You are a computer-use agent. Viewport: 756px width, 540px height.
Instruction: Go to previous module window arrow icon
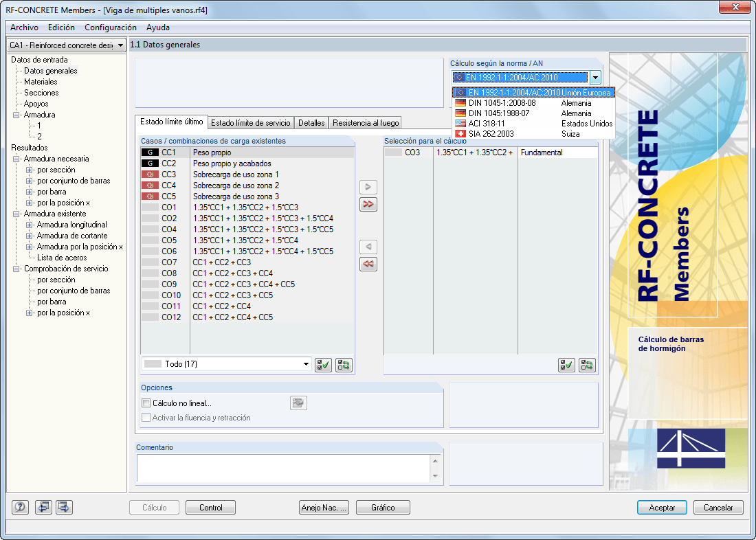(43, 507)
